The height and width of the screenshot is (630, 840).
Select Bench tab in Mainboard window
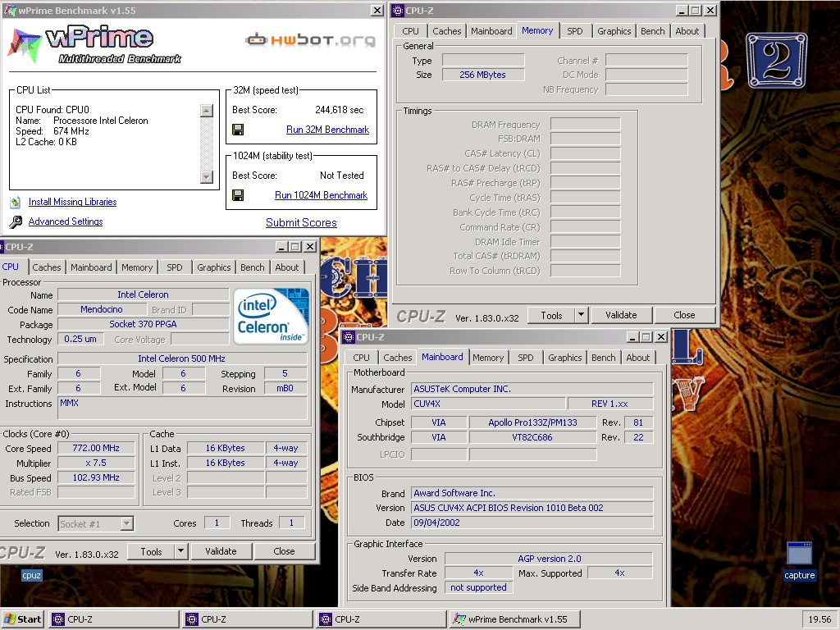click(603, 358)
